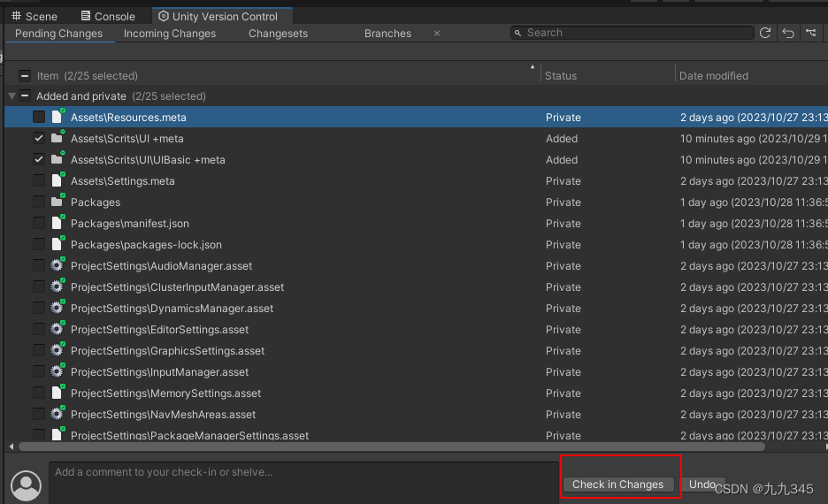Click the horizontal scrollbar thumb
The height and width of the screenshot is (504, 828).
click(392, 447)
